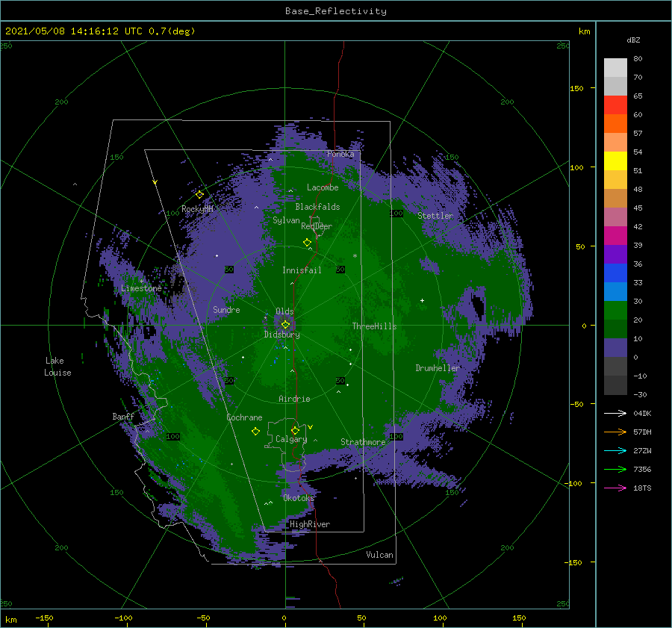
Task: Click the Limestone label
Action: pos(141,288)
